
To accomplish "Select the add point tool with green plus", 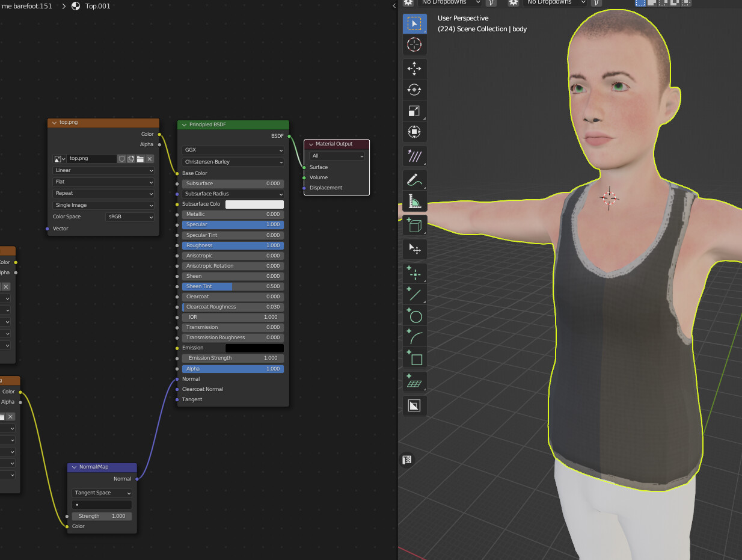I will [x=414, y=274].
